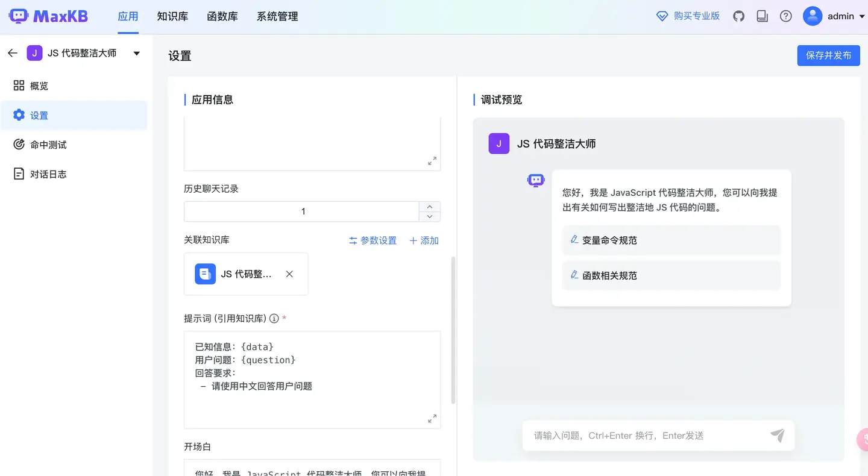868x476 pixels.
Task: Click the send icon in the debug chat
Action: (778, 435)
